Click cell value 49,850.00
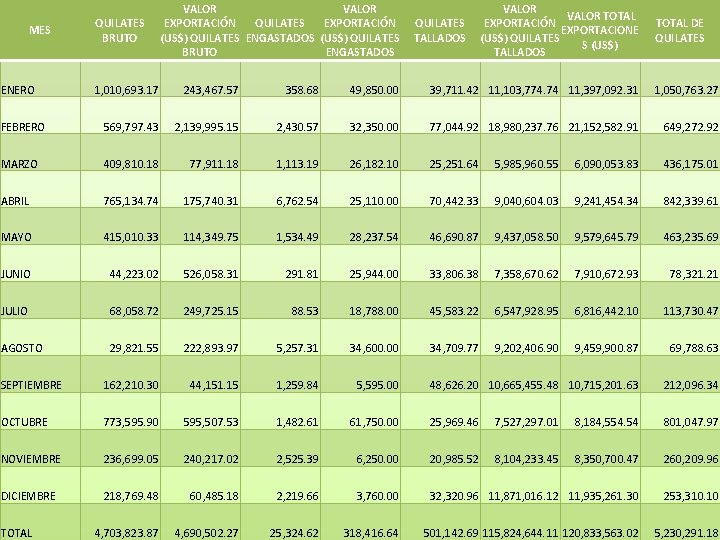This screenshot has width=720, height=540. click(x=374, y=90)
